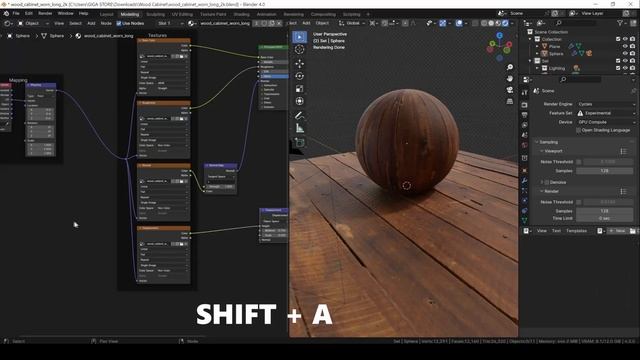Screen dimensions: 640x360
Task: Switch to the Modeling workspace tab
Action: pos(130,14)
